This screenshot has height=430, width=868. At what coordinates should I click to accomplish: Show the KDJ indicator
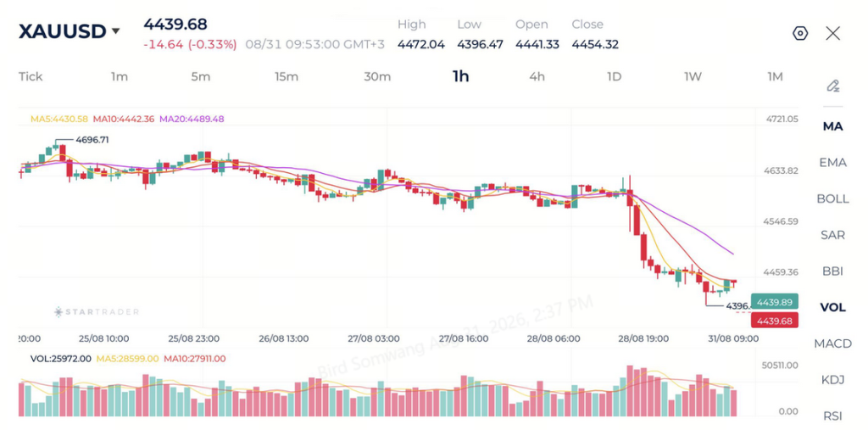pyautogui.click(x=832, y=380)
